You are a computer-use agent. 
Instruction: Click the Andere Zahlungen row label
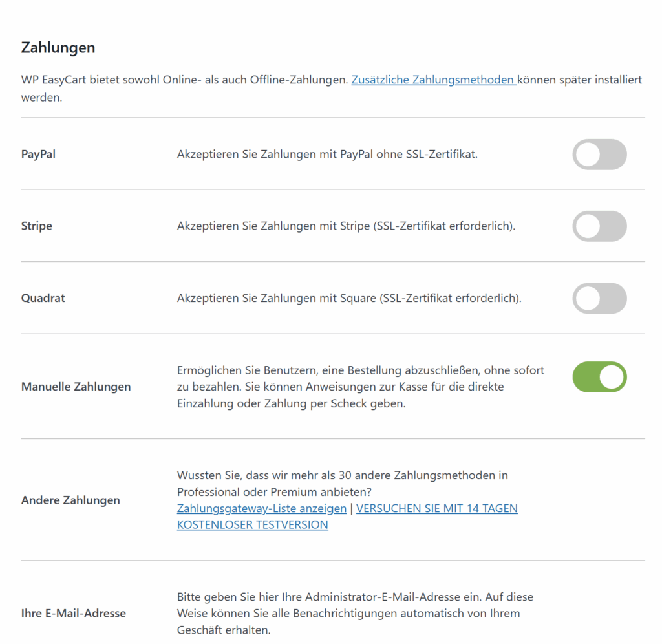[70, 500]
